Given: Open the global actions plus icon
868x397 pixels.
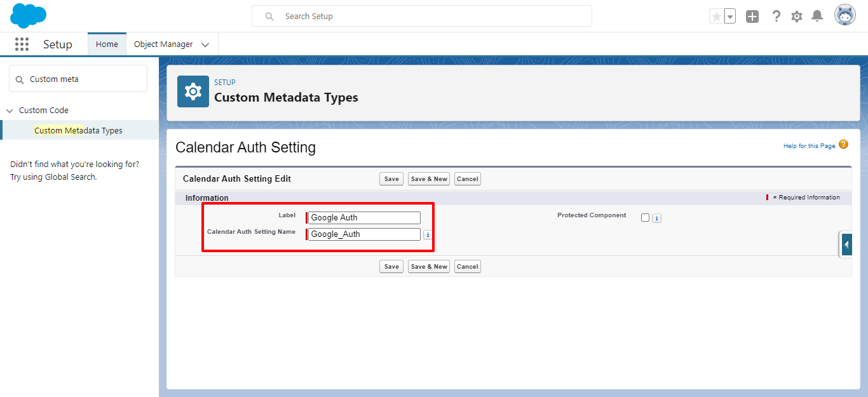Looking at the screenshot, I should click(752, 17).
